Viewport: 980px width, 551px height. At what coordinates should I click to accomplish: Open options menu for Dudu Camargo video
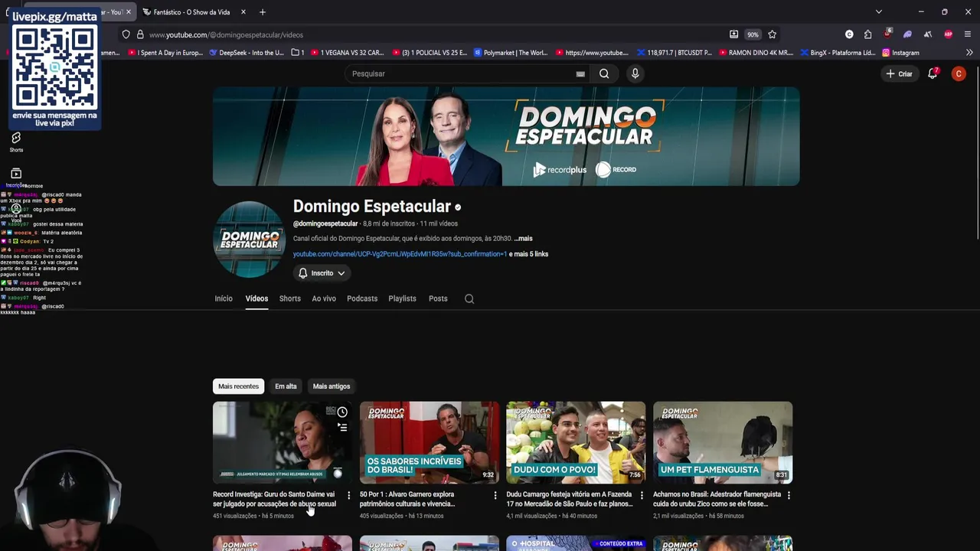tap(642, 495)
